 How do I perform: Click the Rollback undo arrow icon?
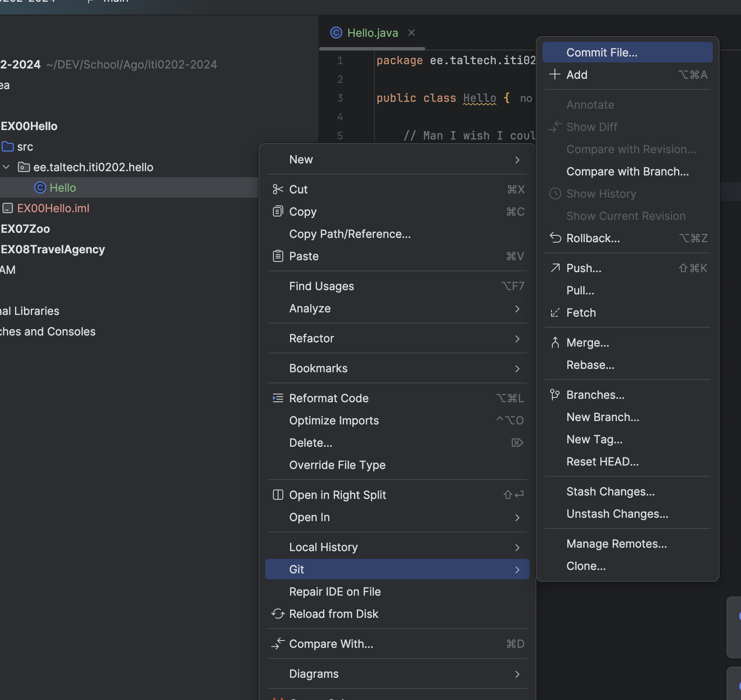tap(555, 238)
